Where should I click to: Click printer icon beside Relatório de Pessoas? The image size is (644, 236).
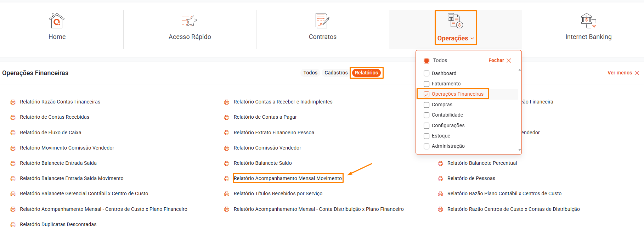coord(440,179)
